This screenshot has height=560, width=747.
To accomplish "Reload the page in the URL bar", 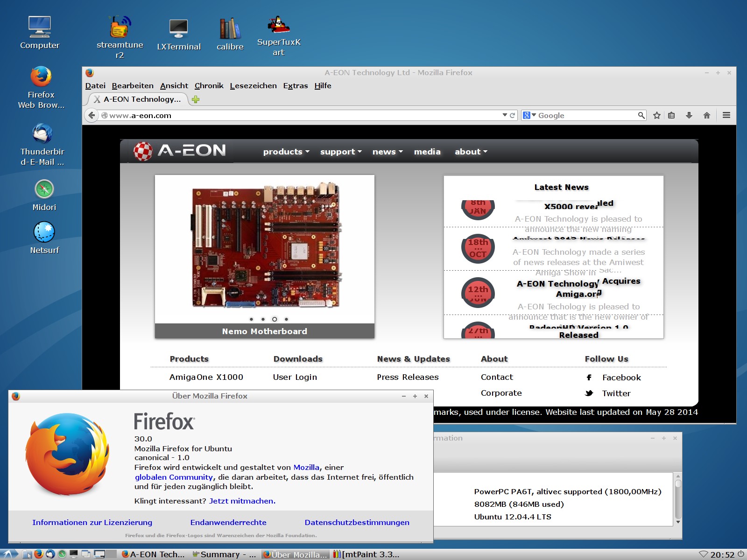I will 512,115.
